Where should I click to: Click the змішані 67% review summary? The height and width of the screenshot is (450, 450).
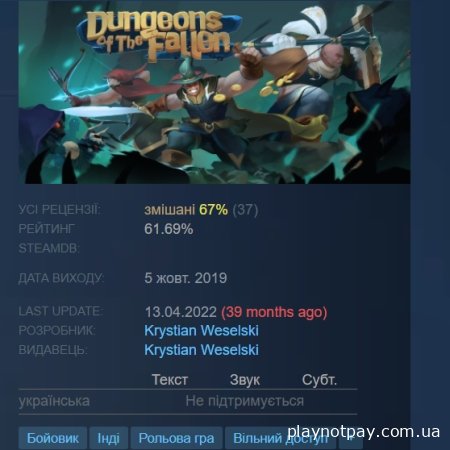186,210
